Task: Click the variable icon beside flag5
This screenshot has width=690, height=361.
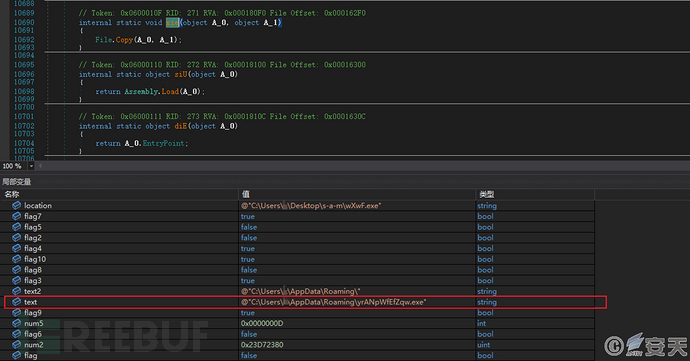Action: click(x=17, y=227)
